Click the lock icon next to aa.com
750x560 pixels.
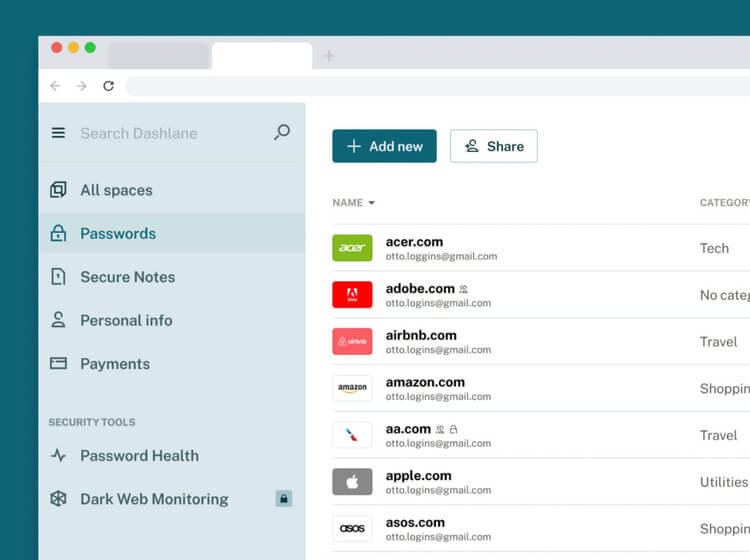click(453, 429)
